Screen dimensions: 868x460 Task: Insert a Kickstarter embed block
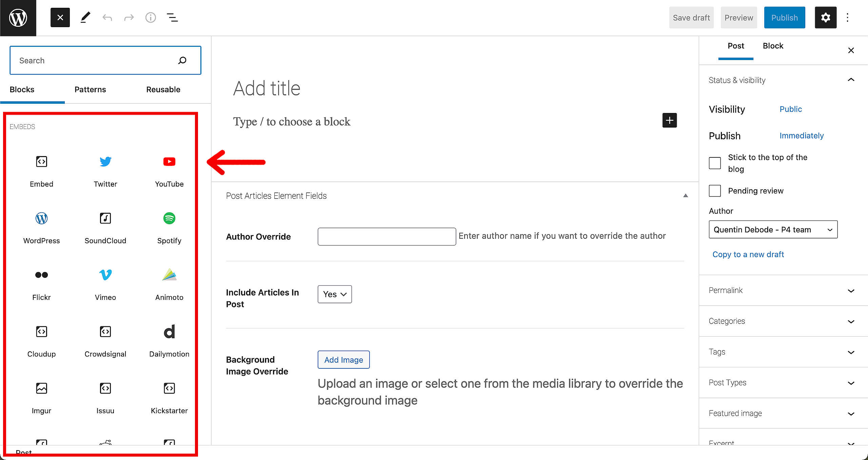(169, 398)
